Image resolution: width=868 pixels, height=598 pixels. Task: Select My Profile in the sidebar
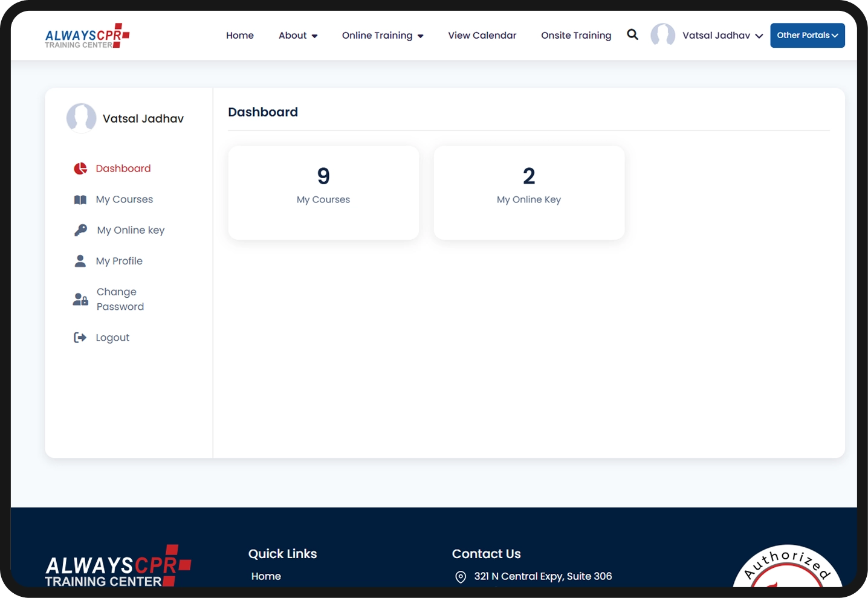click(119, 261)
